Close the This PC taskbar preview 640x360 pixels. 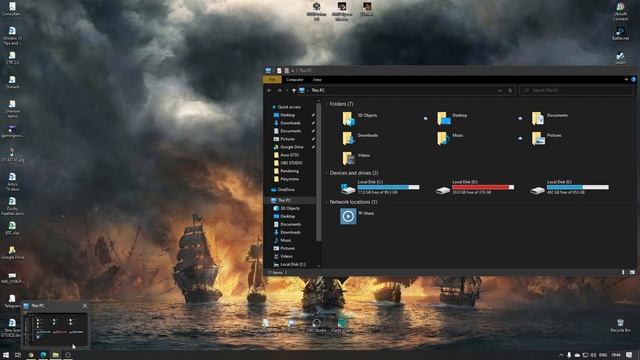pos(85,306)
